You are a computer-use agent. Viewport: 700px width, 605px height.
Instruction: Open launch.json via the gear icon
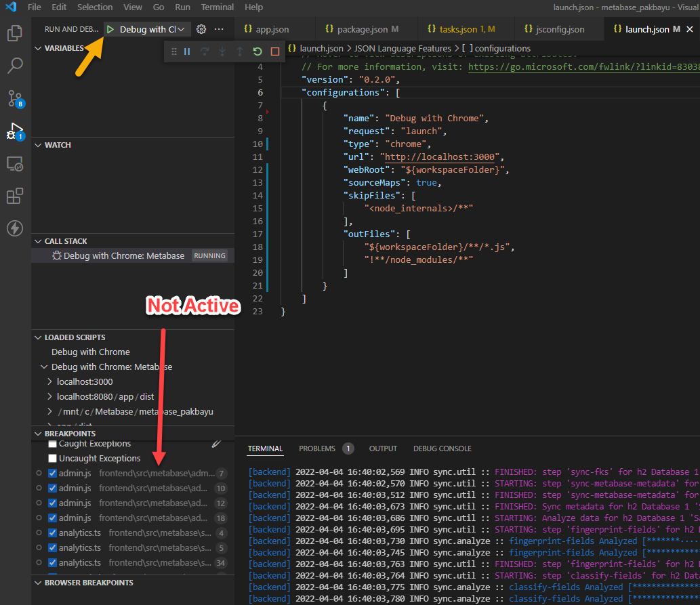(201, 29)
